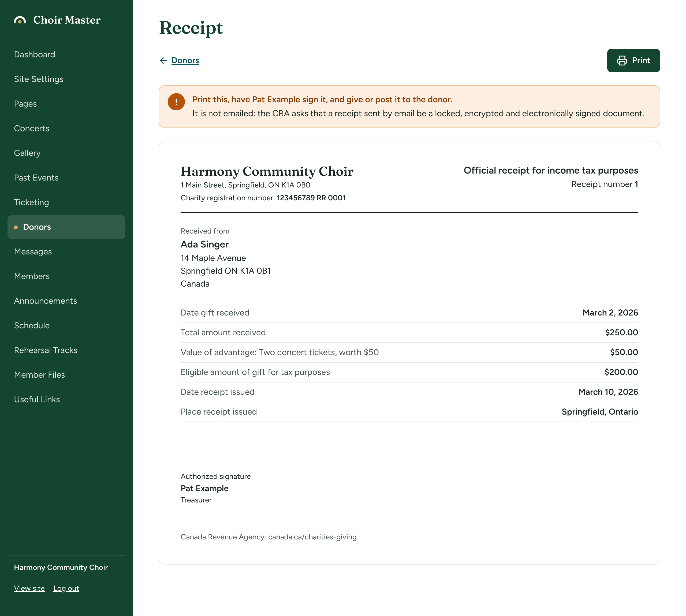Click the Choir Master title text
Screen dimensions: 686x616
tap(67, 20)
